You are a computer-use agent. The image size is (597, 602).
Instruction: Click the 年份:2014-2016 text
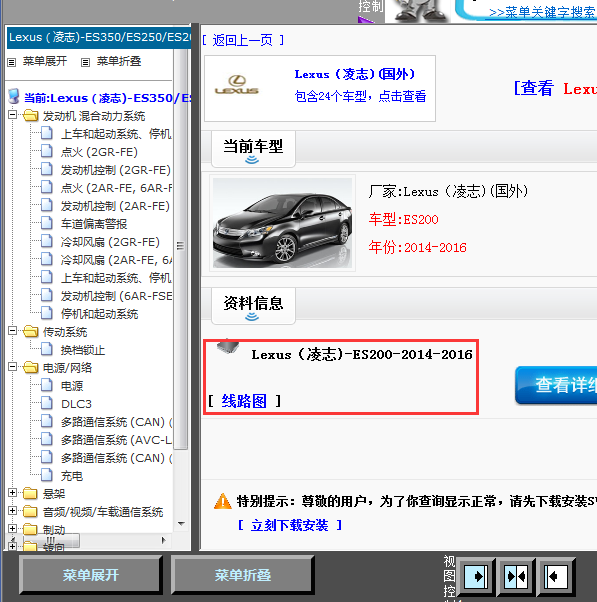[x=417, y=247]
